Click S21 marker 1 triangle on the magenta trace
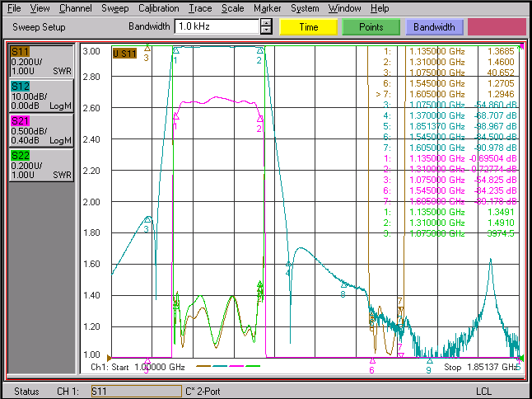Viewport: 532px width, 399px height. 176,117
